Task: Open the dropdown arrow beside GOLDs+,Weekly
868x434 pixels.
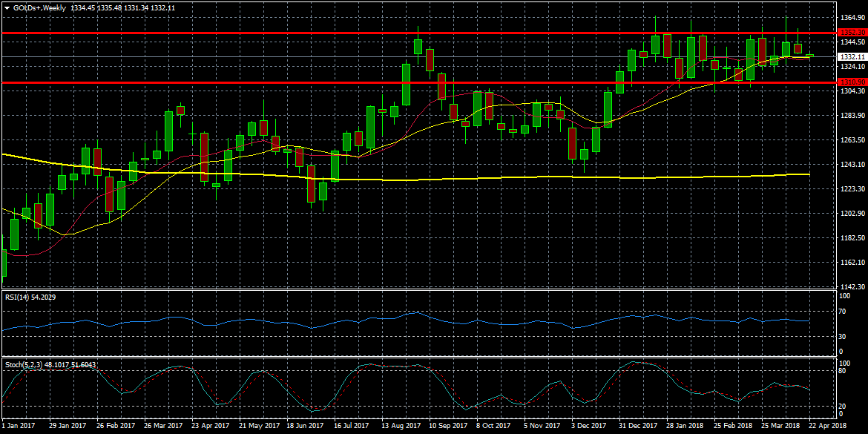Action: tap(7, 7)
